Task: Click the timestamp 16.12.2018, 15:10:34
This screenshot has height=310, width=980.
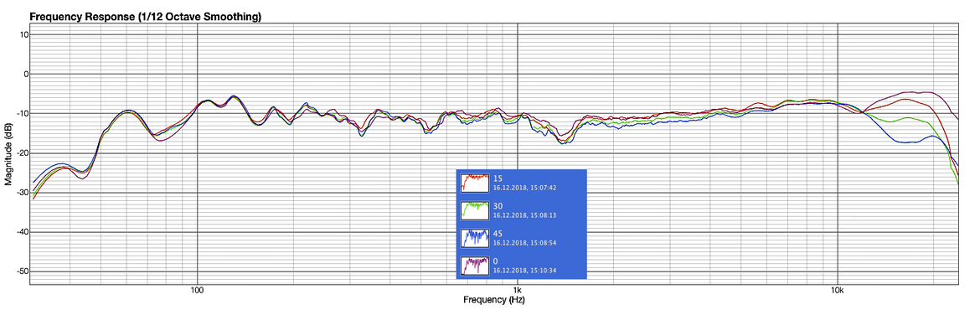Action: coord(524,270)
